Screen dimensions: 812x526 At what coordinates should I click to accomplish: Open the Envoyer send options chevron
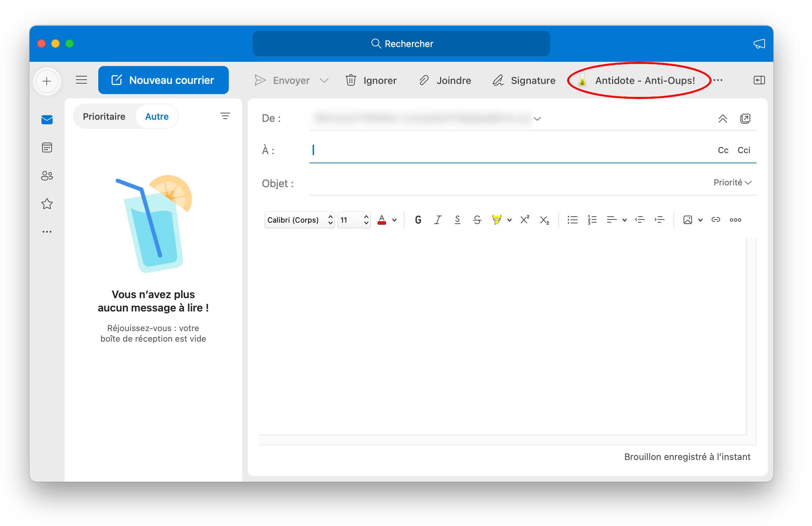tap(324, 80)
